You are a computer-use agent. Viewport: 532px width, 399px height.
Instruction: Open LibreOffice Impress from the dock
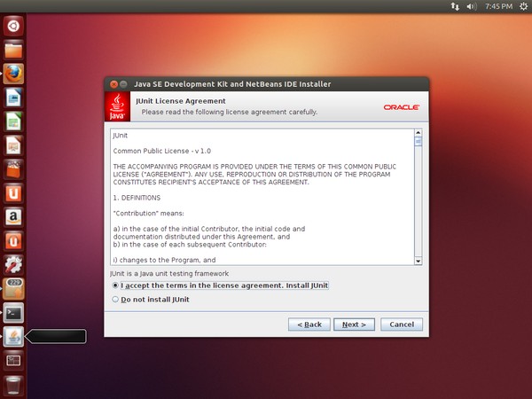click(13, 145)
